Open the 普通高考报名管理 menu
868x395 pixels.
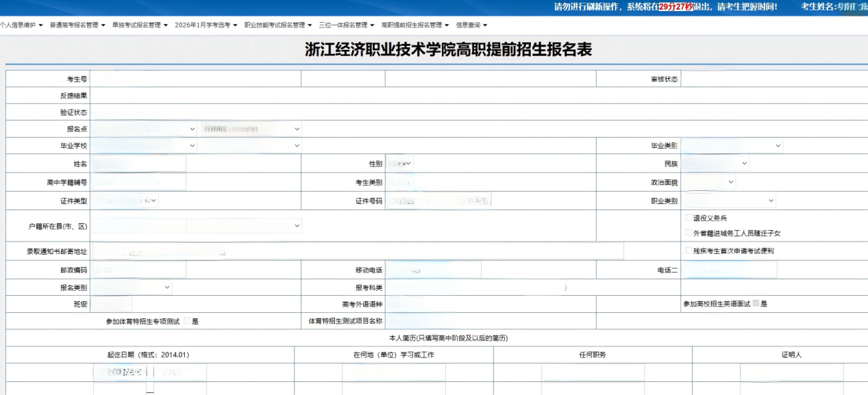tap(77, 25)
